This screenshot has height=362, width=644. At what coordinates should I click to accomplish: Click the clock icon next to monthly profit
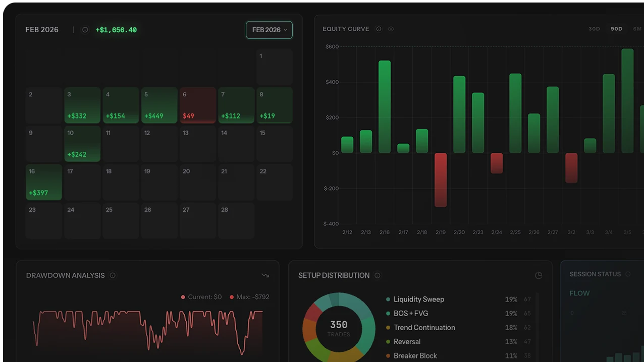[x=84, y=30]
